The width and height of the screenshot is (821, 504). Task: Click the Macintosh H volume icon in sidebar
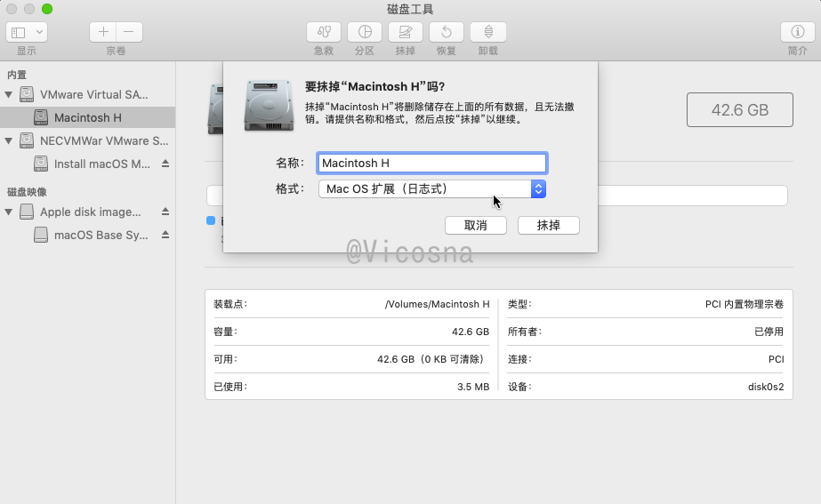(x=41, y=117)
